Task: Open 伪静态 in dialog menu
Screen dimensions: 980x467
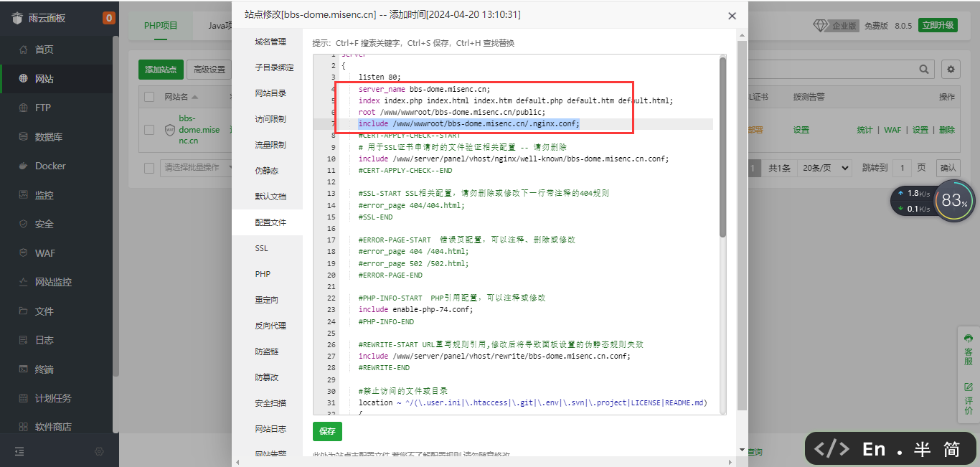Action: [266, 171]
